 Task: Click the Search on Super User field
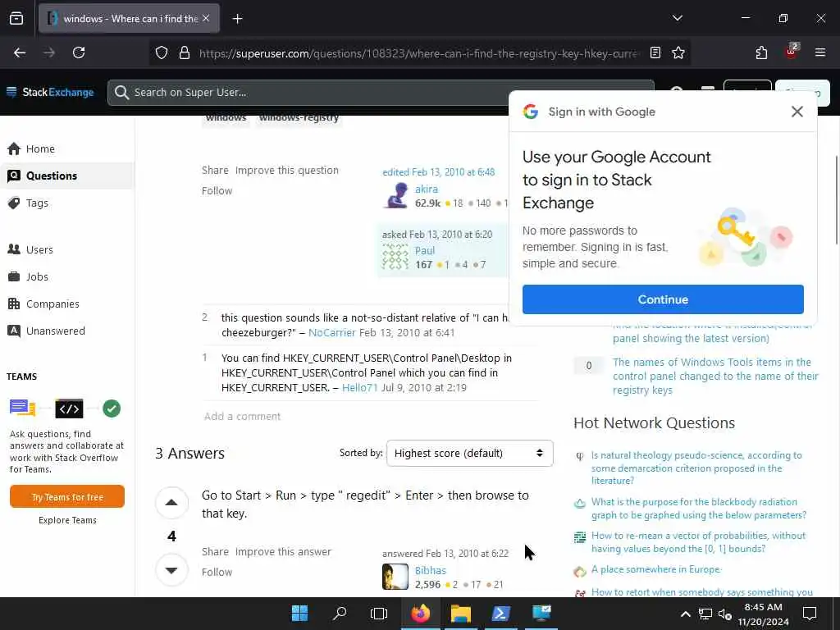click(381, 92)
